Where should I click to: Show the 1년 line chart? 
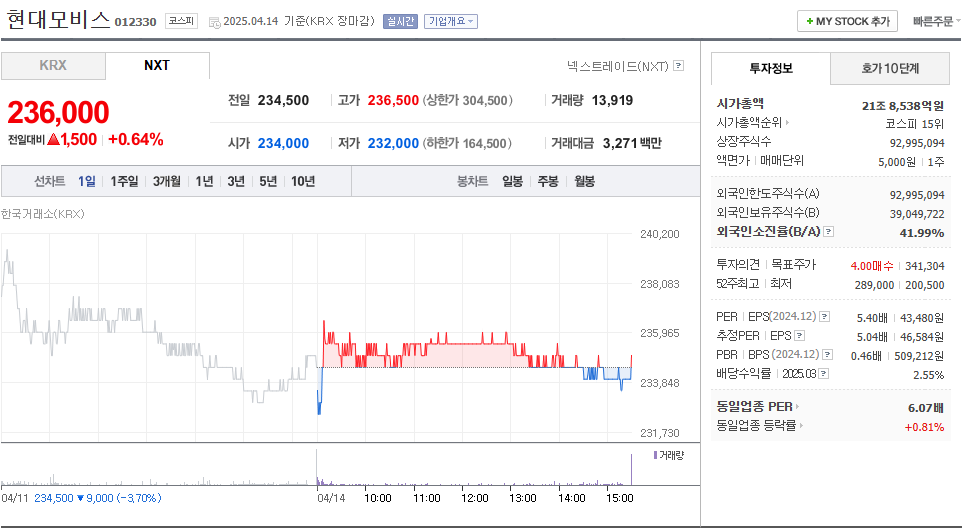pyautogui.click(x=204, y=181)
